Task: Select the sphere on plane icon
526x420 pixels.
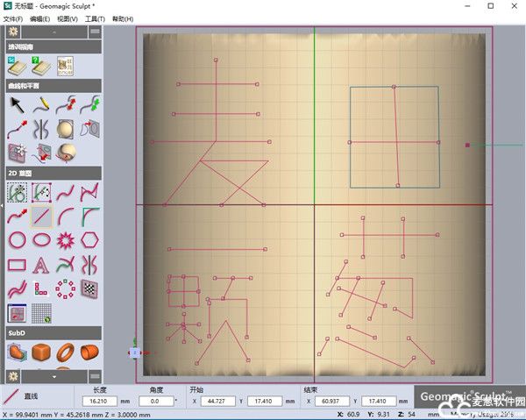Action: click(66, 129)
